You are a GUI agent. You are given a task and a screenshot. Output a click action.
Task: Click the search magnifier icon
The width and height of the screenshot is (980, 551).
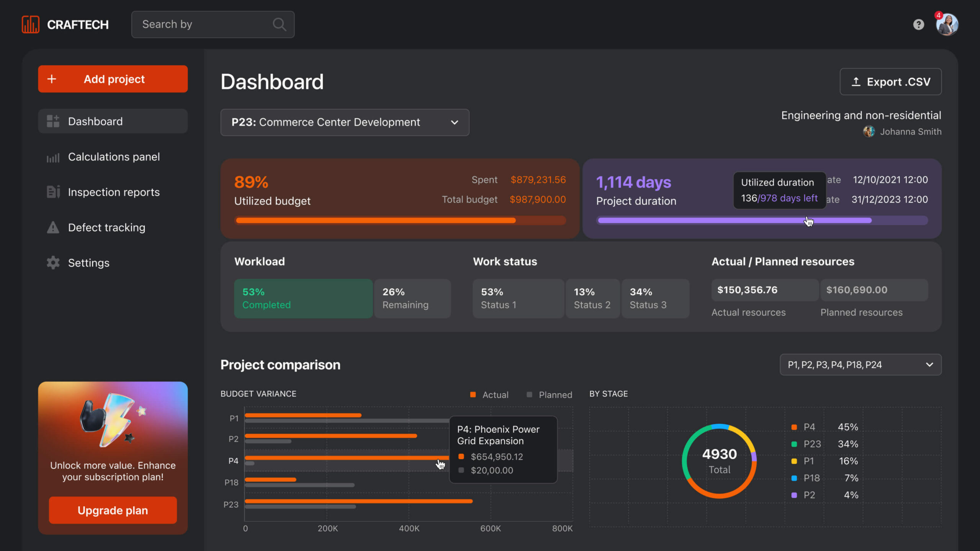(x=279, y=24)
